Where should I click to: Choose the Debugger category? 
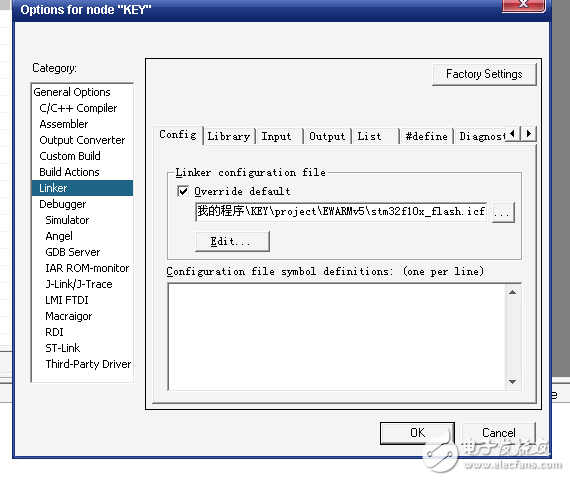tap(63, 204)
